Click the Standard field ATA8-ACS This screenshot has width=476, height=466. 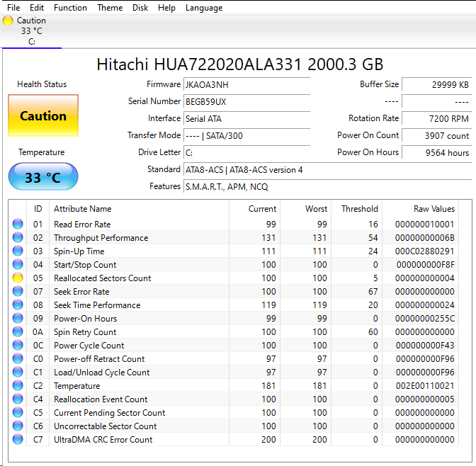click(x=327, y=169)
